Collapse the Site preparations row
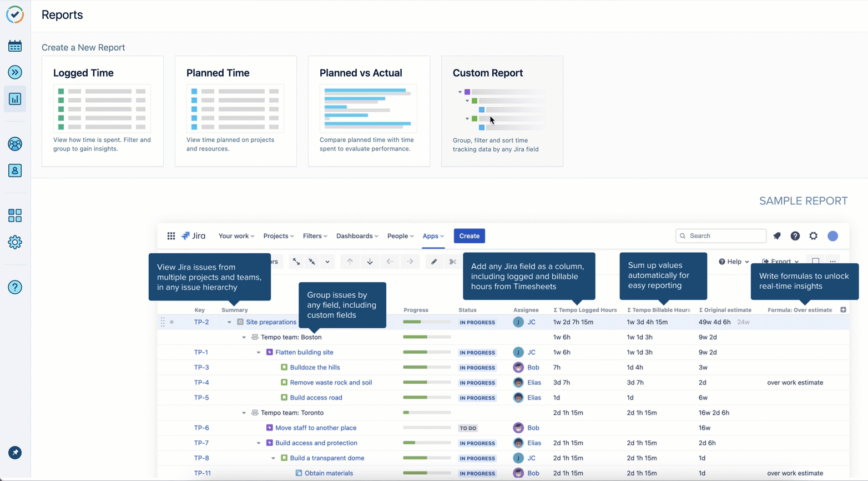Image resolution: width=868 pixels, height=481 pixels. click(229, 322)
